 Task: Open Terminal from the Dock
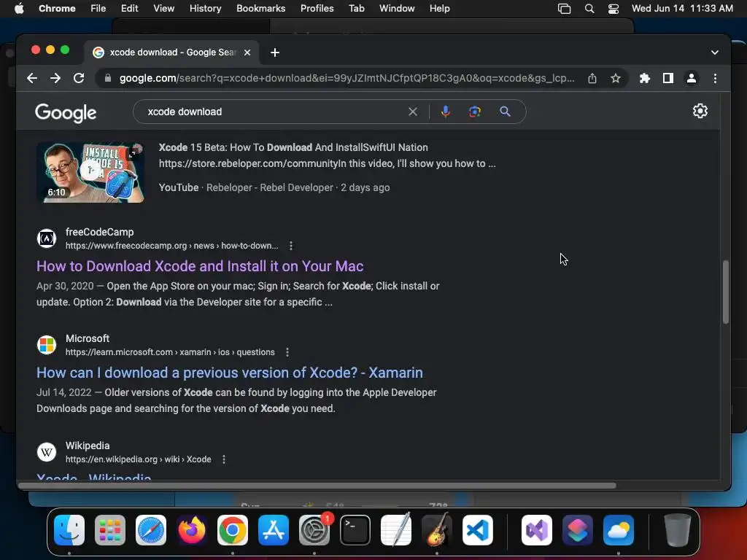coord(355,530)
